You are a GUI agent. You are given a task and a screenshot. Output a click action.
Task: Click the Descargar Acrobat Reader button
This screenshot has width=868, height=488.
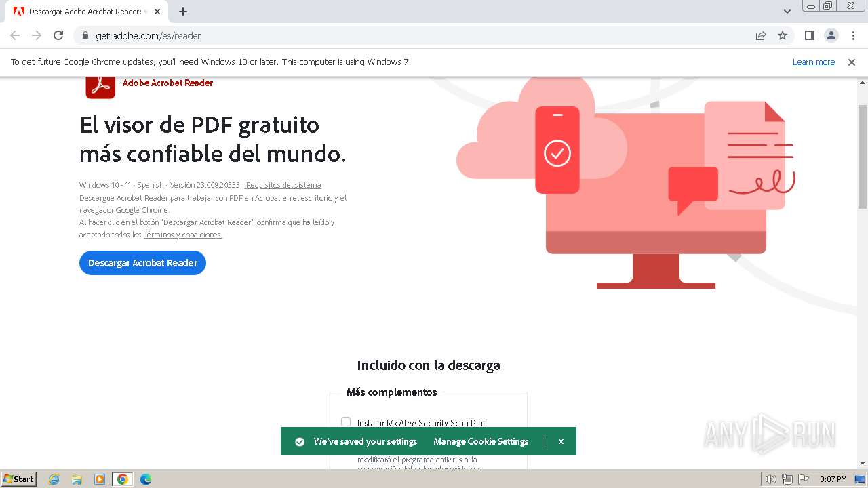click(142, 263)
